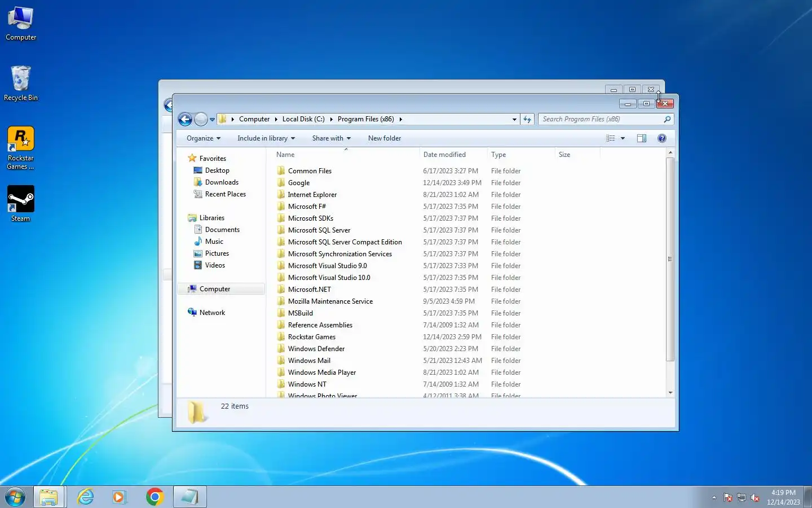Open the Organize menu

click(204, 138)
